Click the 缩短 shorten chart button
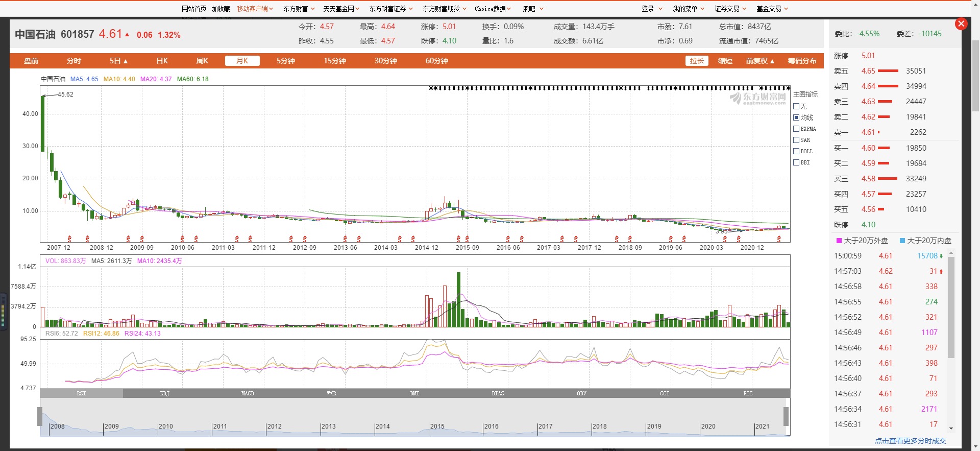The height and width of the screenshot is (451, 980). [x=725, y=61]
